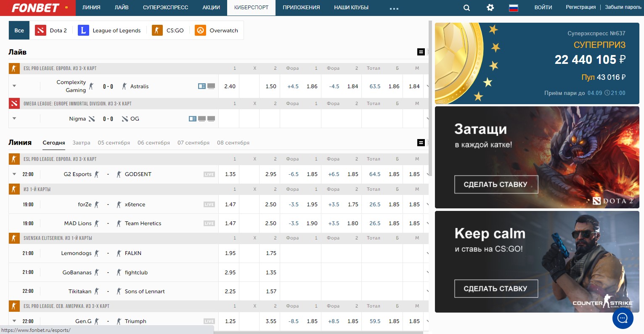
Task: Go home via the FONBET logo
Action: (36, 8)
